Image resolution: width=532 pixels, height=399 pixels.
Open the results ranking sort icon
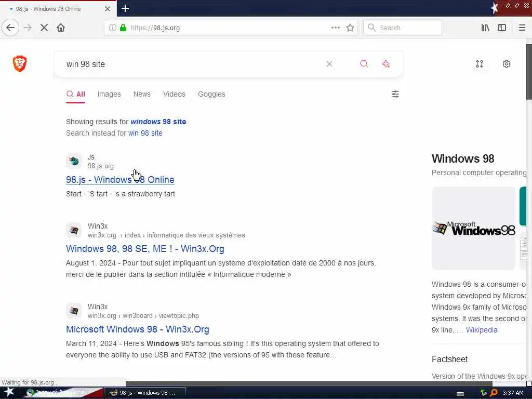pos(480,64)
